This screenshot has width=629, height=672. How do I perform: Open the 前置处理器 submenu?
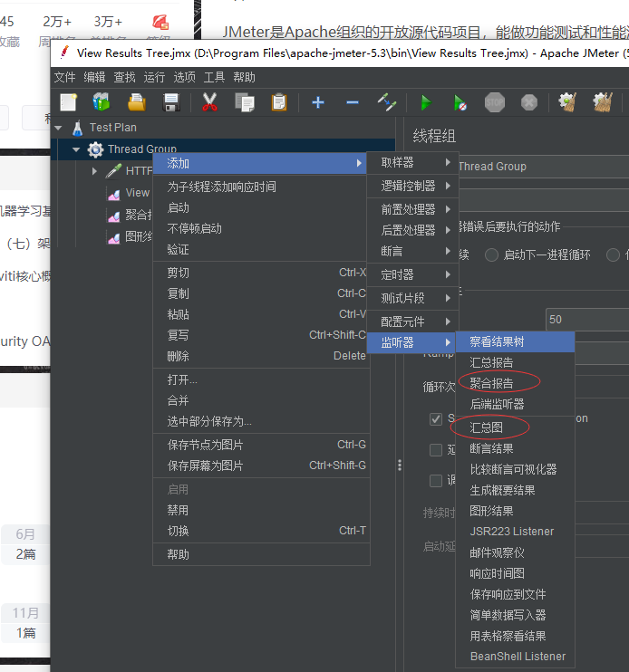(413, 209)
